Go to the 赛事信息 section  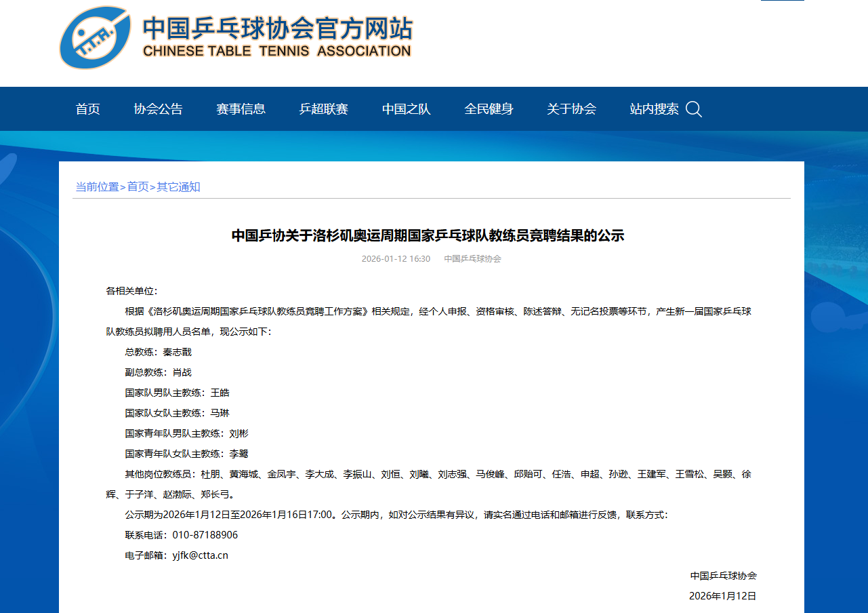tap(241, 109)
